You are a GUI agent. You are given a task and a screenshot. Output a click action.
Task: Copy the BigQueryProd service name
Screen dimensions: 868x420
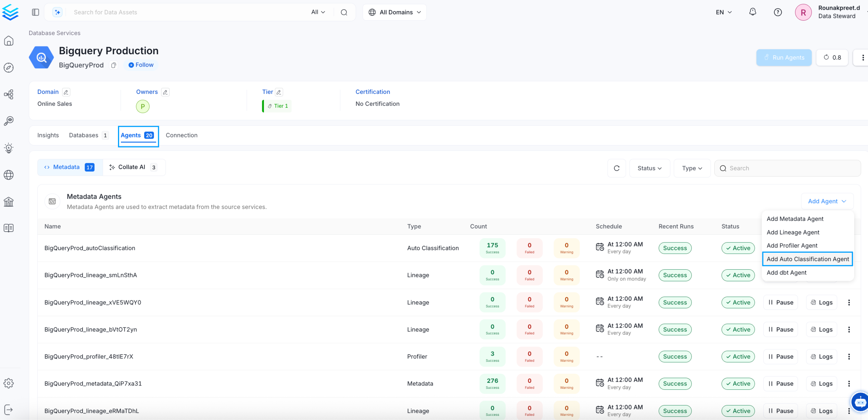click(x=114, y=65)
